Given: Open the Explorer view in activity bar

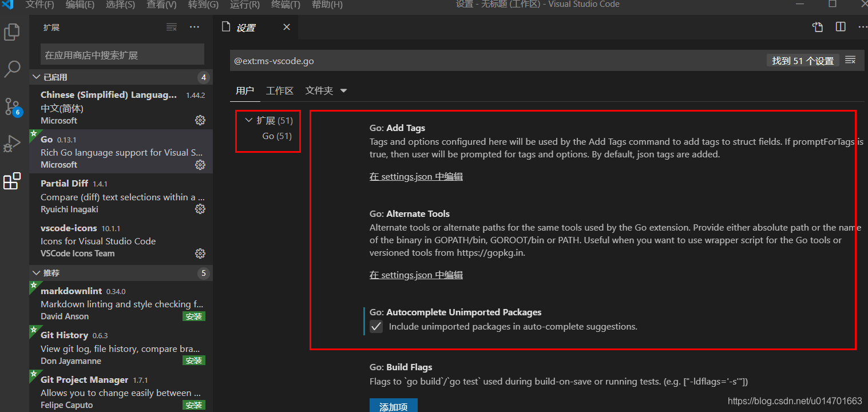Looking at the screenshot, I should pos(12,31).
